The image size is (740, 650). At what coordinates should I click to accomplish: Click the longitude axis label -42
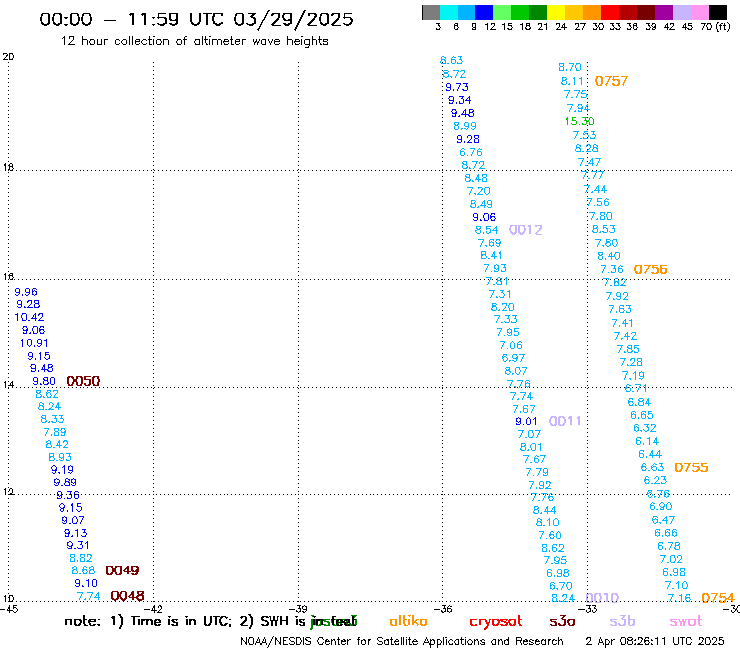pos(153,609)
